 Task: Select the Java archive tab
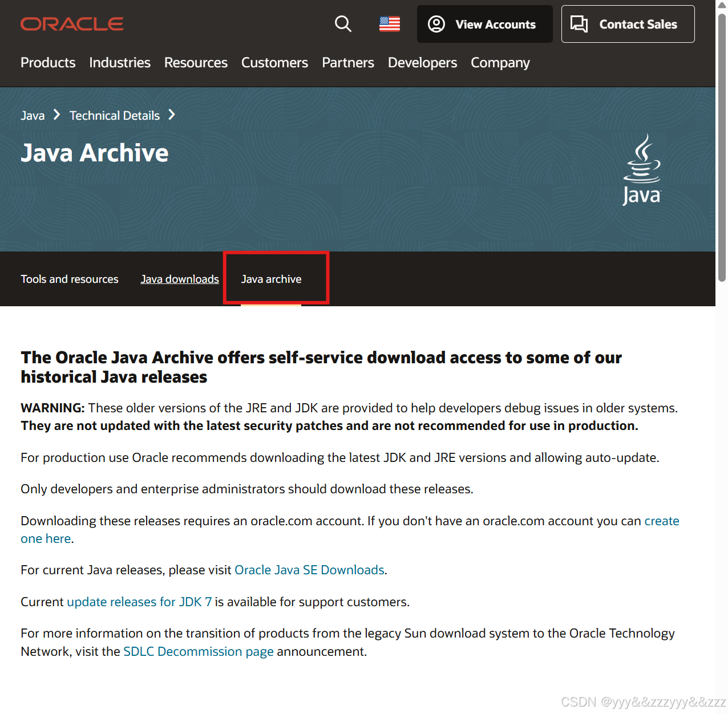[x=271, y=279]
